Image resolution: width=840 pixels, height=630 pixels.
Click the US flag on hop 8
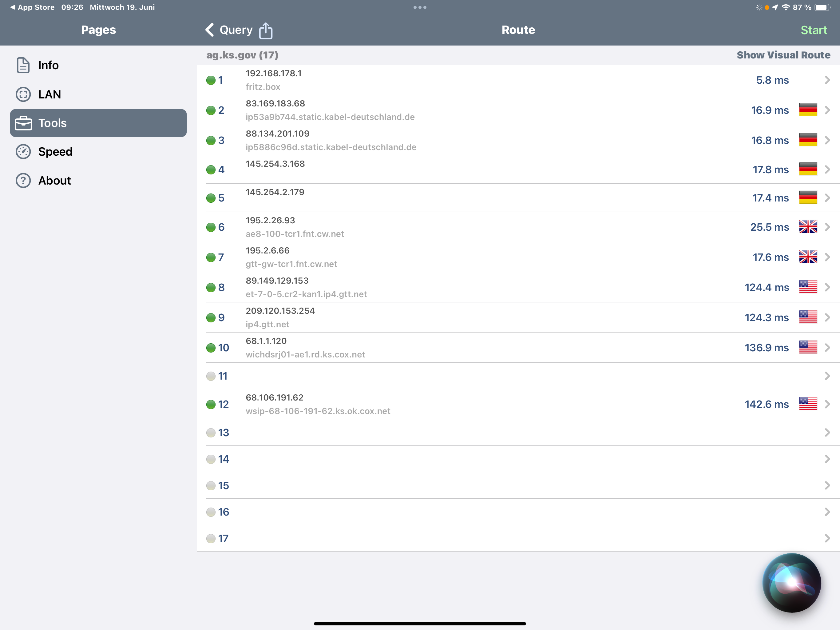pos(808,287)
